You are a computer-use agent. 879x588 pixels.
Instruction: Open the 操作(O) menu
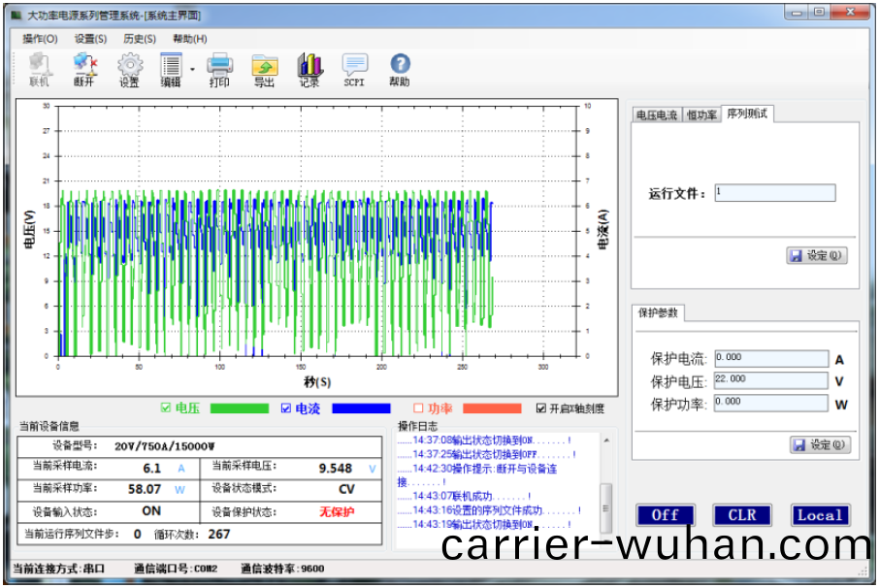click(x=40, y=39)
